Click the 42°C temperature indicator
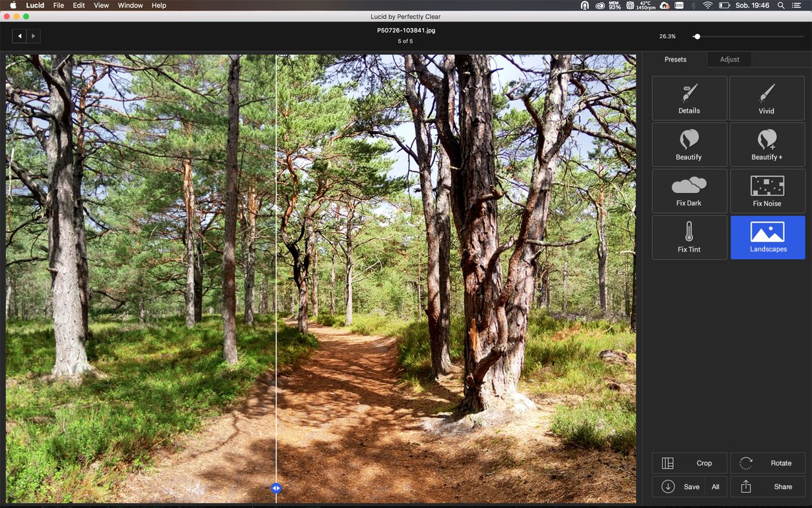This screenshot has width=812, height=508. (x=646, y=5)
